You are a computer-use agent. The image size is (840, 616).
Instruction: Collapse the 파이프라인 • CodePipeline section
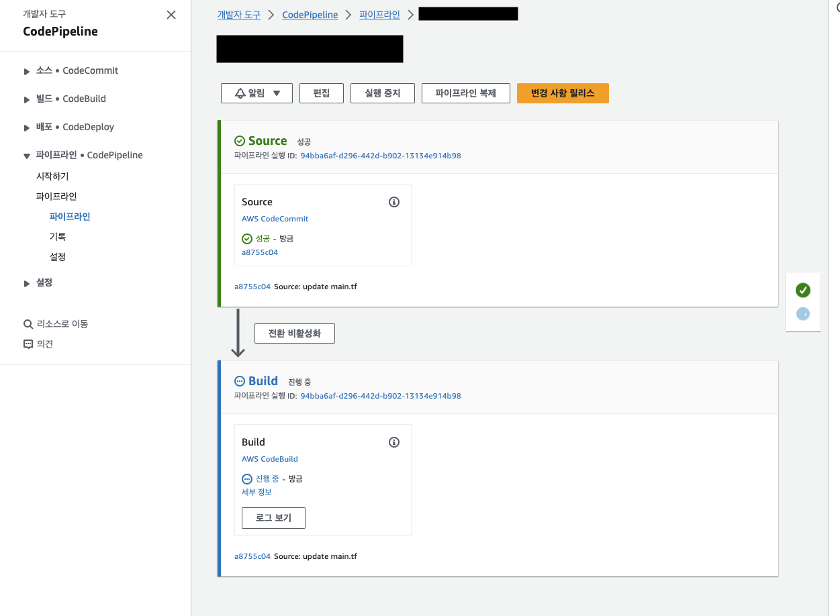27,156
